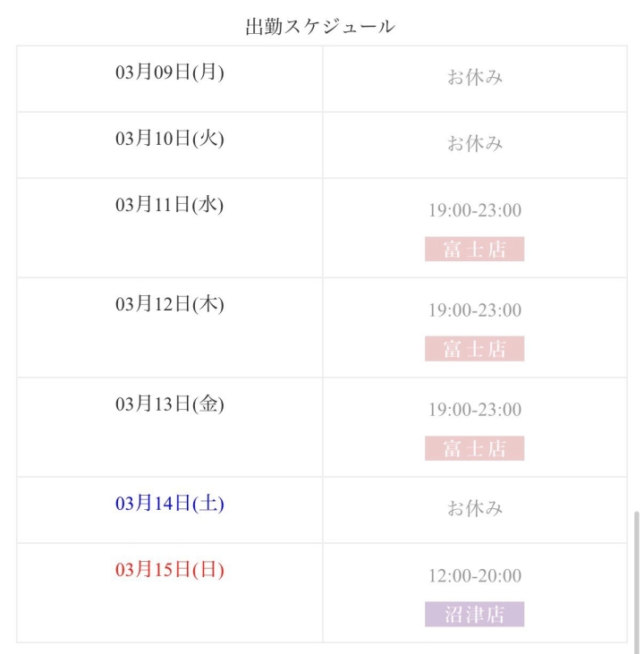Open the 富士店 badge for 03月11日
The height and width of the screenshot is (654, 644).
click(475, 249)
